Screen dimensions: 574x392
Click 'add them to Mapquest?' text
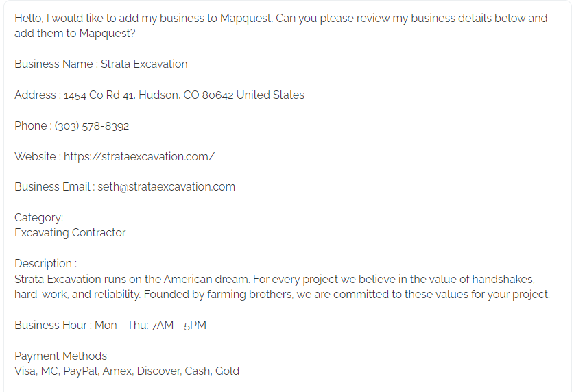(x=75, y=34)
